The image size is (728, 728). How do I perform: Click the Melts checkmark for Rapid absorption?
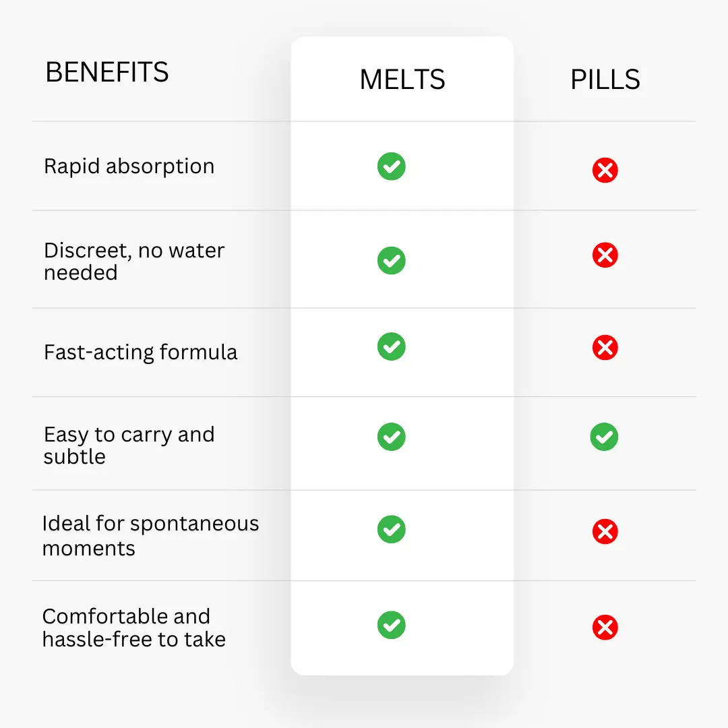(x=391, y=166)
